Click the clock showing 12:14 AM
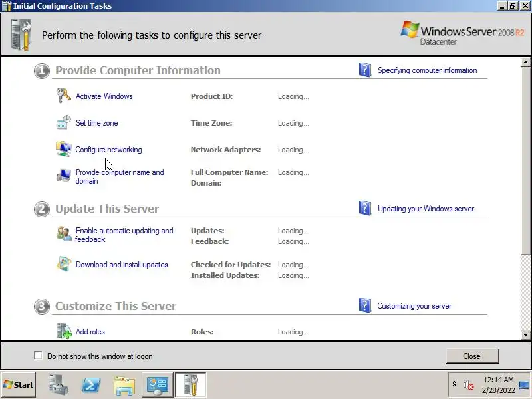532x399 pixels. pos(498,380)
